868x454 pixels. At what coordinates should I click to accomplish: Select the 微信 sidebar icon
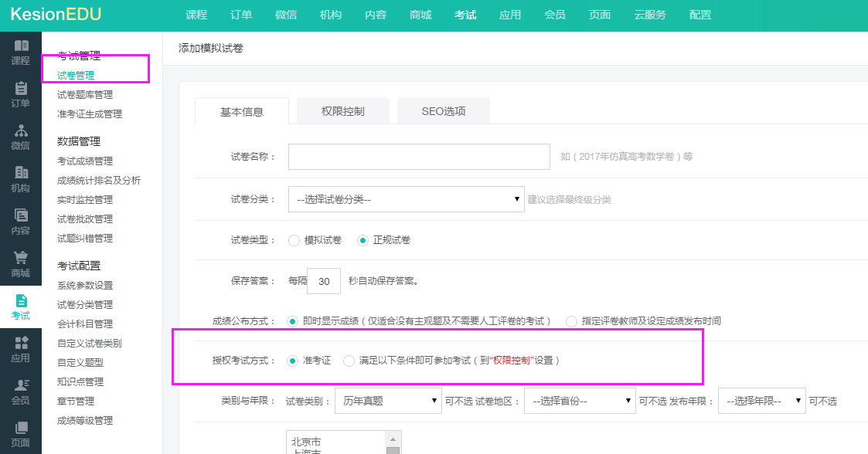pyautogui.click(x=21, y=131)
